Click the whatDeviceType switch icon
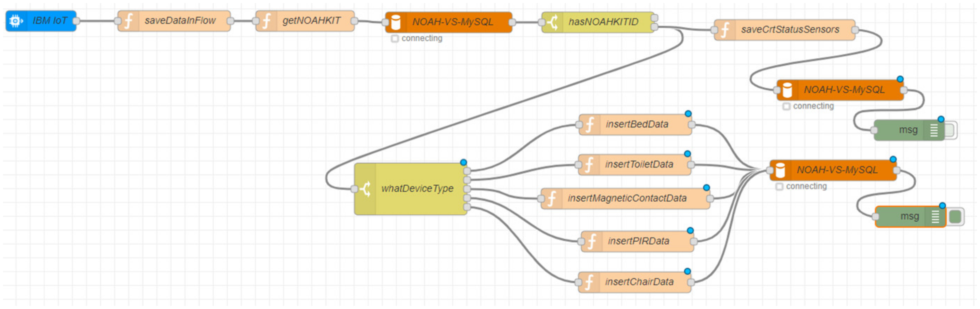The width and height of the screenshot is (980, 309). tap(366, 189)
